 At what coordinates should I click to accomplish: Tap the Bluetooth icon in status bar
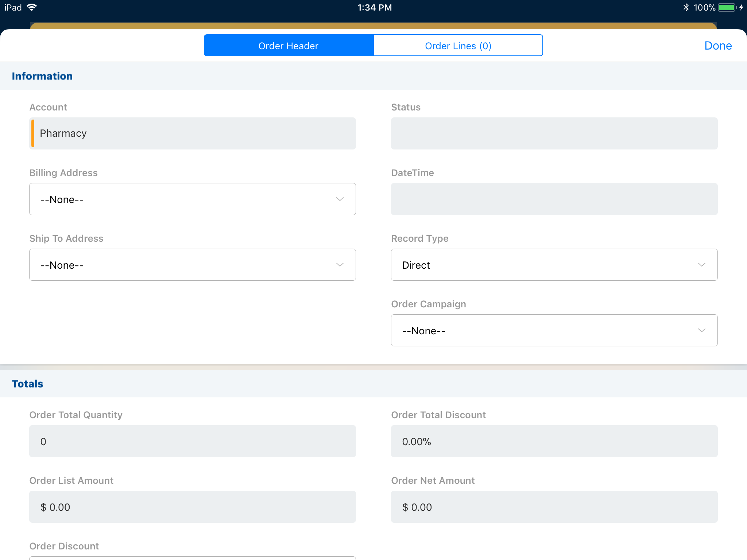coord(686,7)
